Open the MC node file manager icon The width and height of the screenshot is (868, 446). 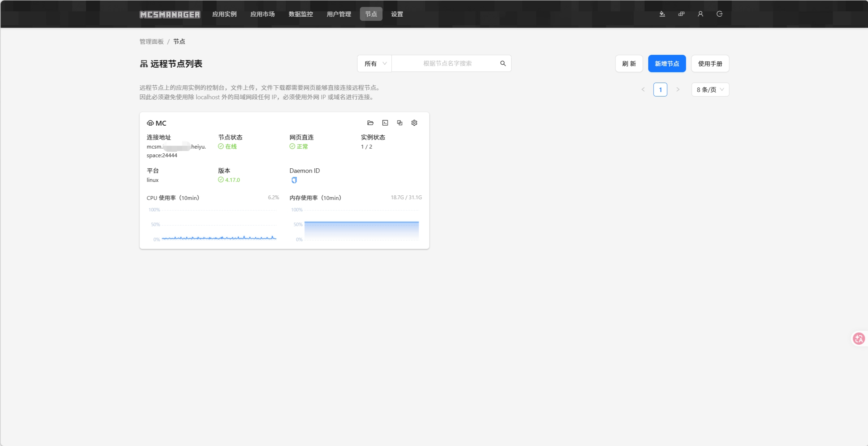click(370, 123)
